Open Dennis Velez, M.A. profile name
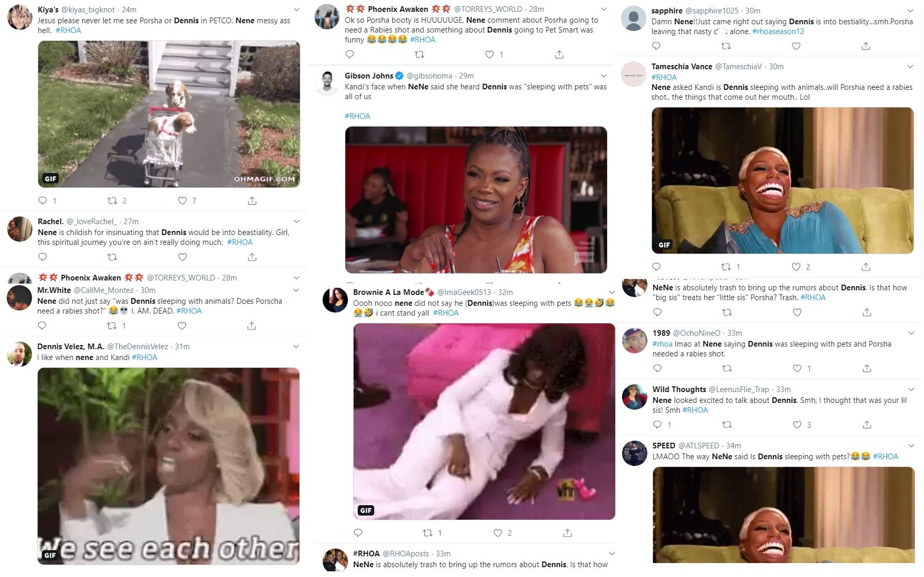The height and width of the screenshot is (577, 924). point(71,347)
